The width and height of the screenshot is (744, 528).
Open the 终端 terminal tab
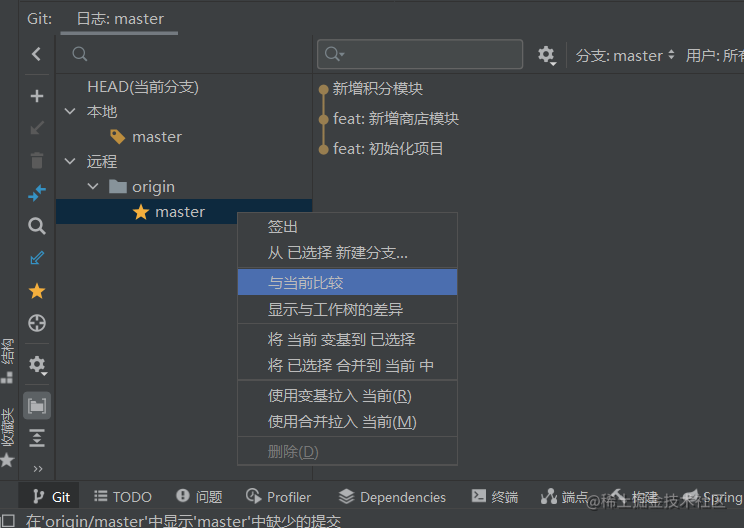pyautogui.click(x=494, y=497)
